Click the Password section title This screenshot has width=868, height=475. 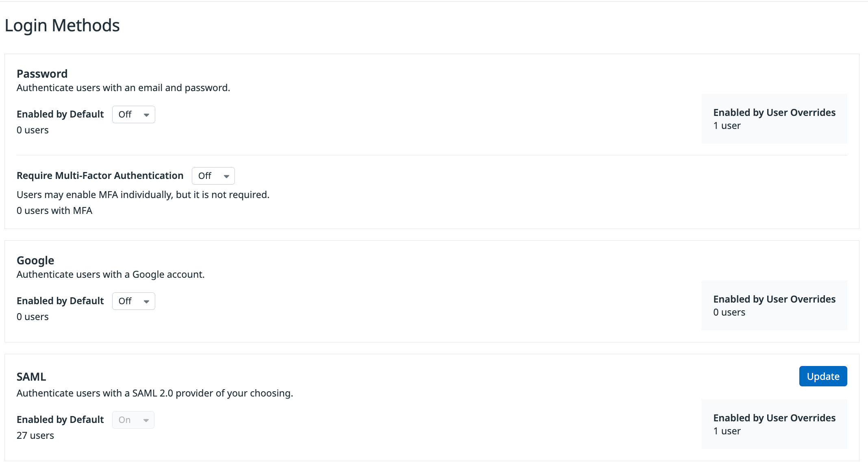pyautogui.click(x=42, y=74)
